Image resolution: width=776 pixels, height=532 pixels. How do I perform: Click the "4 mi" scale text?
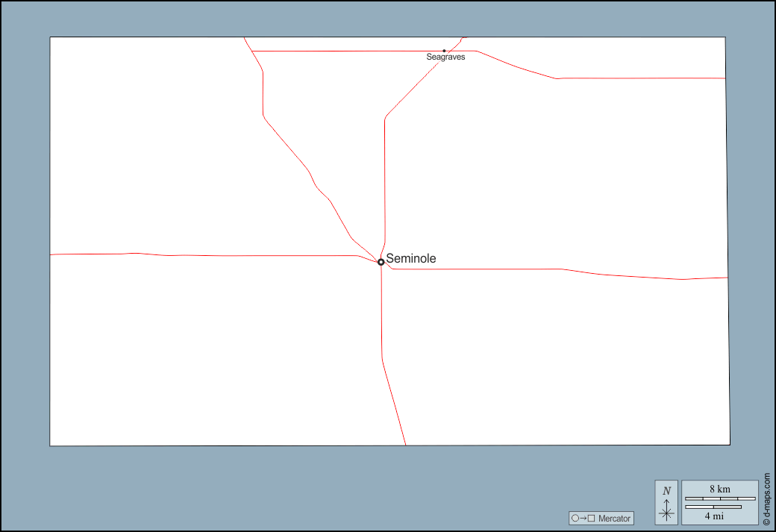tap(713, 516)
